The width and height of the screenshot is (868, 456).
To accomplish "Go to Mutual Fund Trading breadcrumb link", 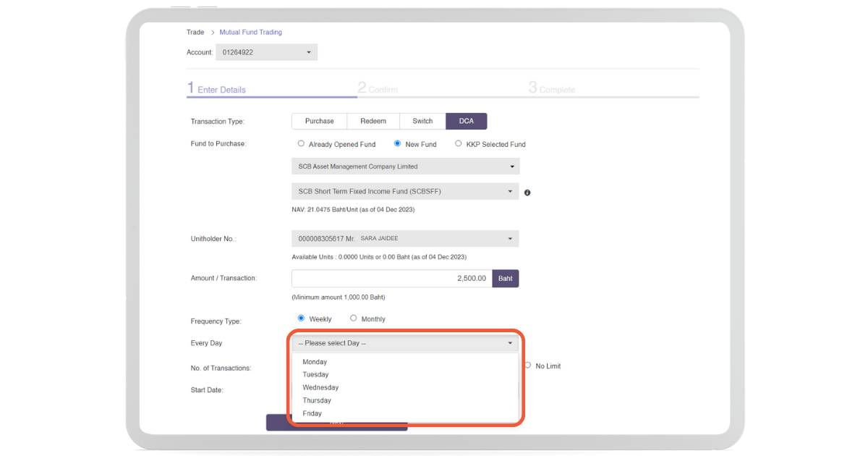I will 250,33.
